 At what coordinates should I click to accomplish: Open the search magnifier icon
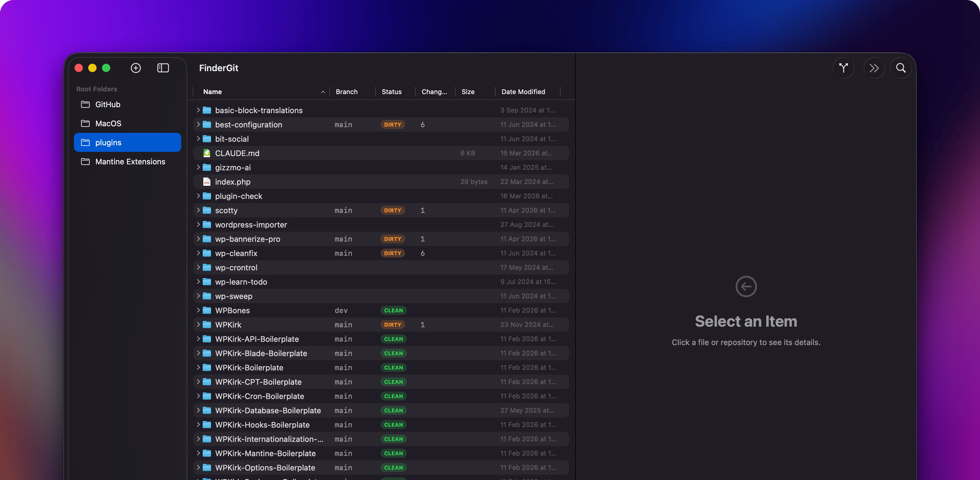pos(900,68)
